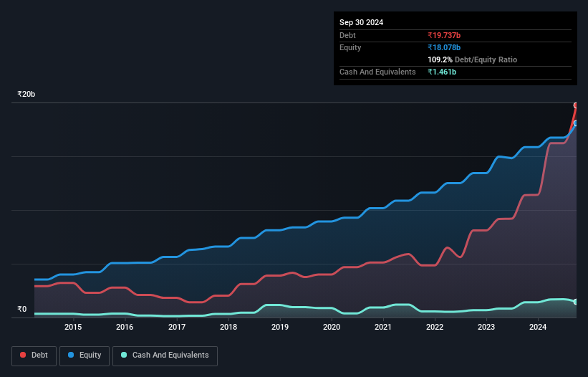Image resolution: width=588 pixels, height=377 pixels.
Task: Click the 2024 x-axis label
Action: click(538, 327)
